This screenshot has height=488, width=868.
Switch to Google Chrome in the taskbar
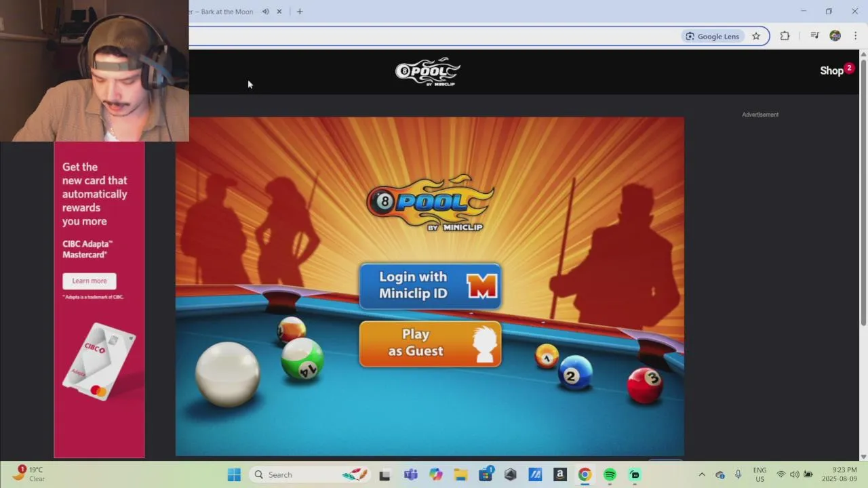point(585,474)
